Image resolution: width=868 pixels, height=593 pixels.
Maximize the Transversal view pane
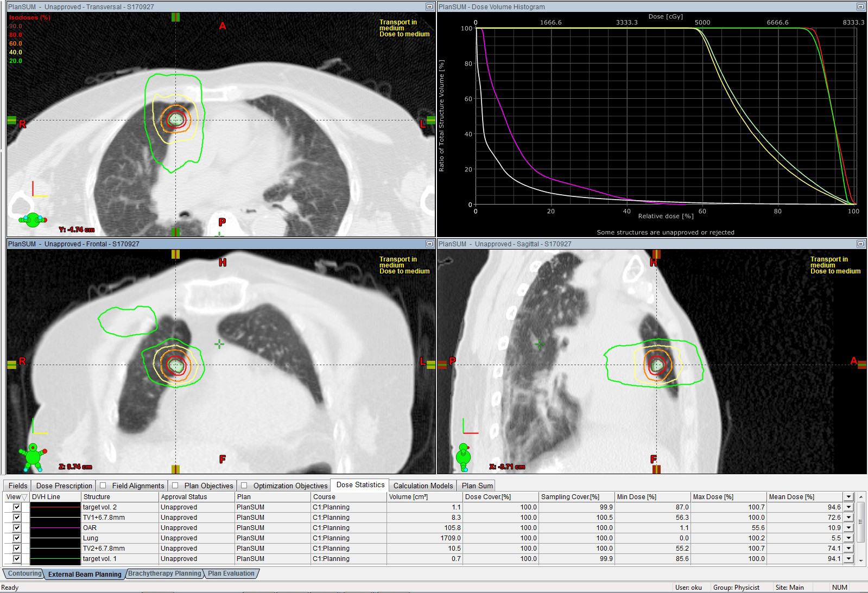pyautogui.click(x=429, y=7)
